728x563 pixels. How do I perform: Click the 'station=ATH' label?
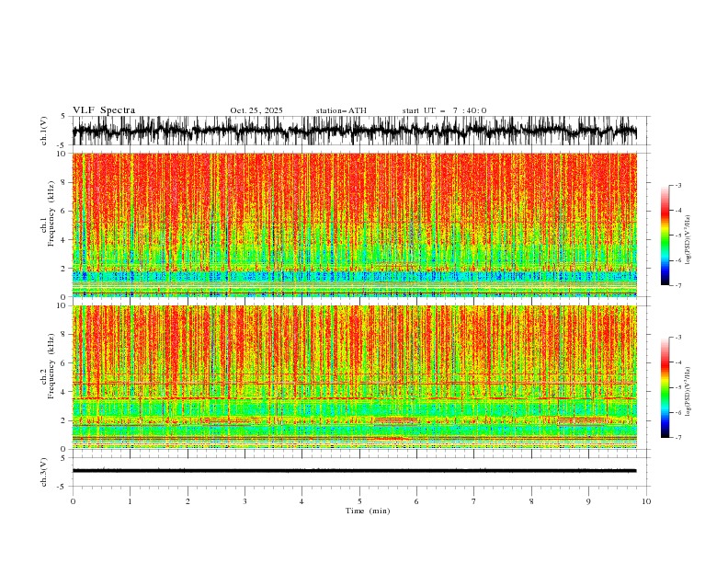point(341,110)
